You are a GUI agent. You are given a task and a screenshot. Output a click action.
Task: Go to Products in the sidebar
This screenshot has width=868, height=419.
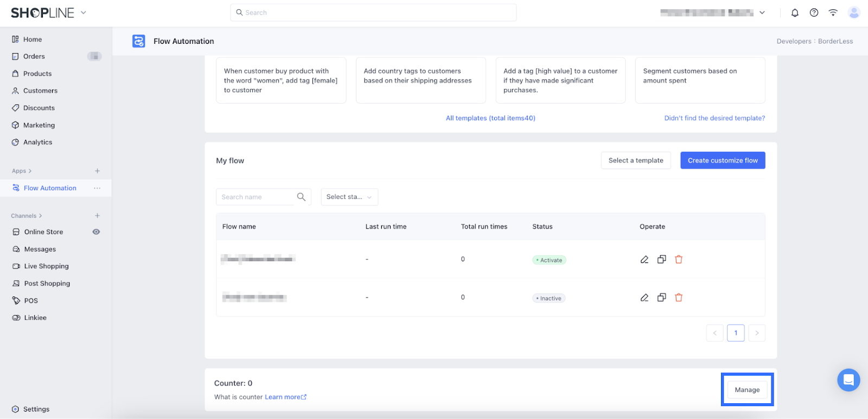click(37, 74)
